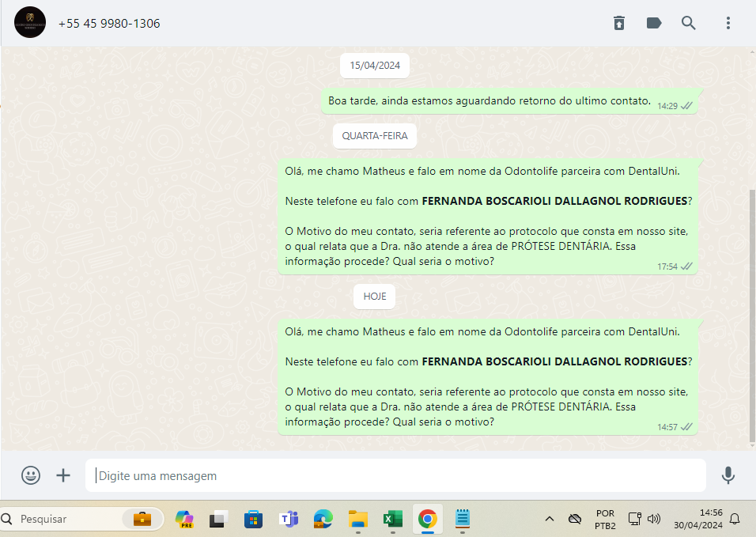Screen dimensions: 756x537
Task: Click the 15/04/2024 date chip
Action: coord(375,66)
